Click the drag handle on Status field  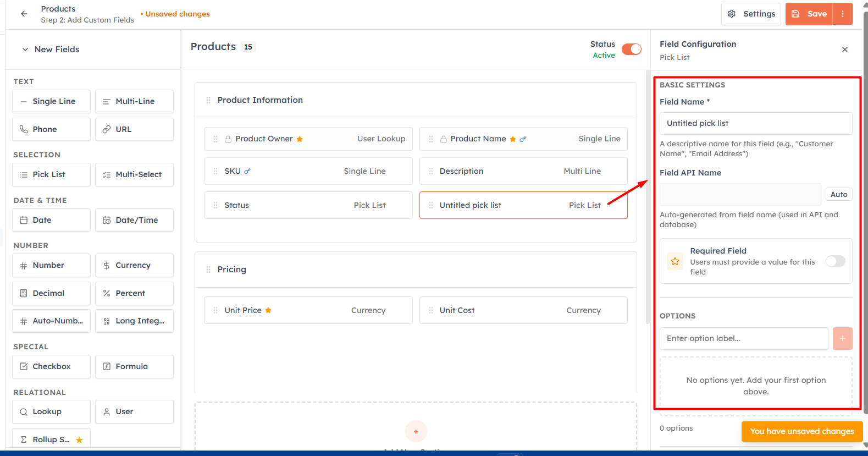tap(215, 205)
